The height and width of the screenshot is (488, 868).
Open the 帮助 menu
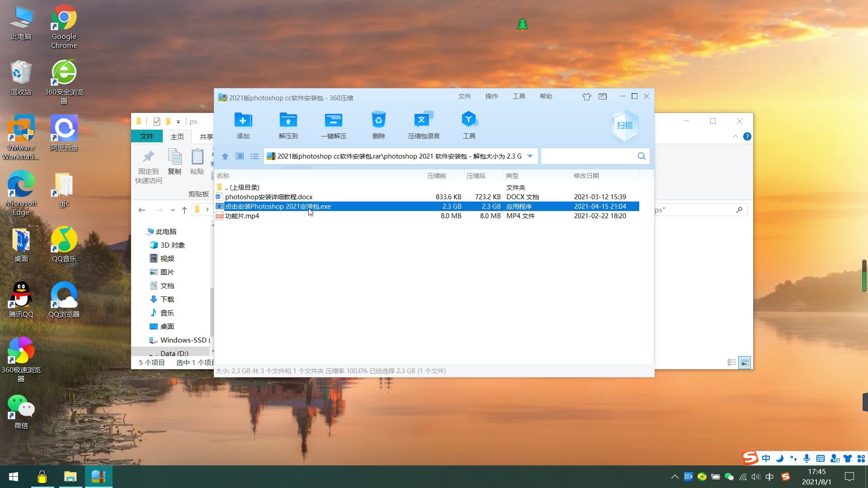pos(546,97)
